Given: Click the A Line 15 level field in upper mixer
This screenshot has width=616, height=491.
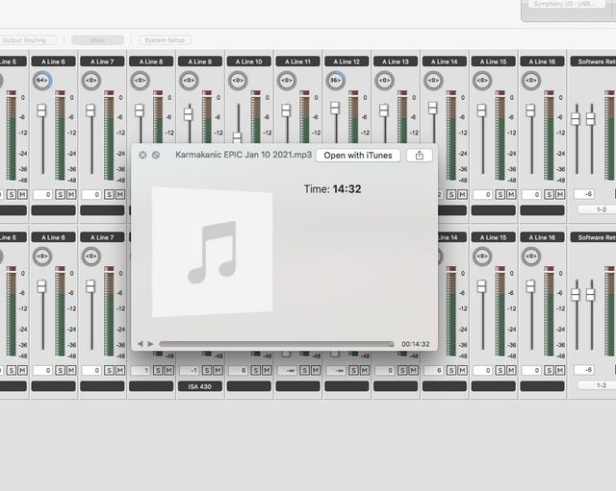Looking at the screenshot, I should (483, 194).
